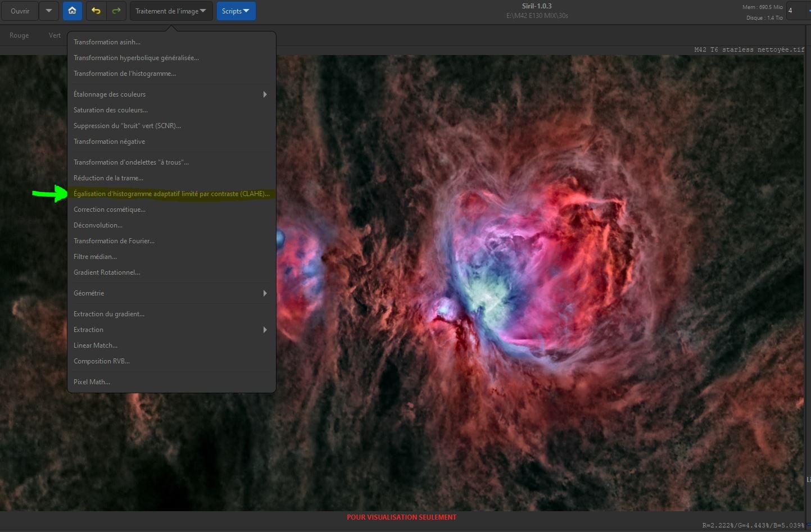The image size is (811, 532).
Task: Open the dropdown arrow beside Ouvrir
Action: [49, 11]
